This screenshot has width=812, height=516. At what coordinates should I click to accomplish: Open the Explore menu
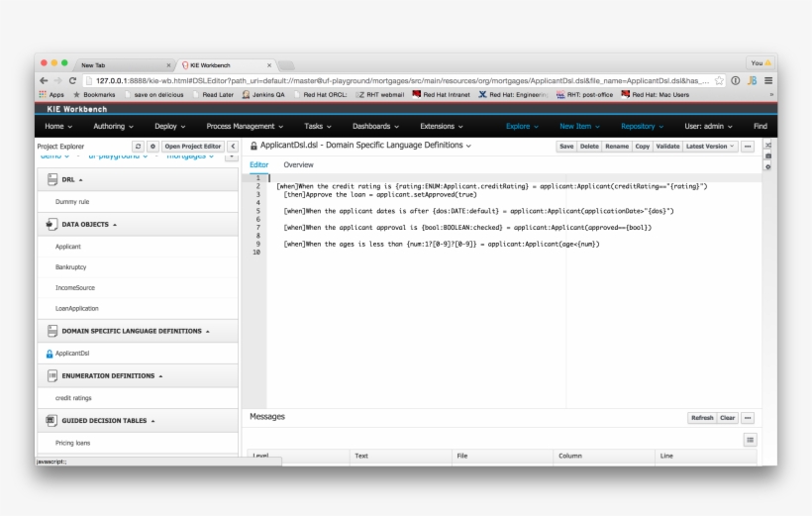(x=522, y=127)
